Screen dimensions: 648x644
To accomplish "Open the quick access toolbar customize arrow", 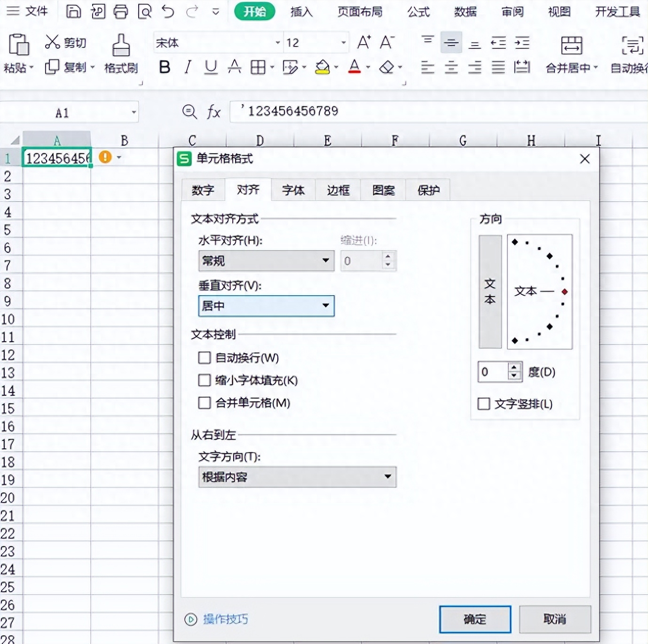I will click(216, 11).
